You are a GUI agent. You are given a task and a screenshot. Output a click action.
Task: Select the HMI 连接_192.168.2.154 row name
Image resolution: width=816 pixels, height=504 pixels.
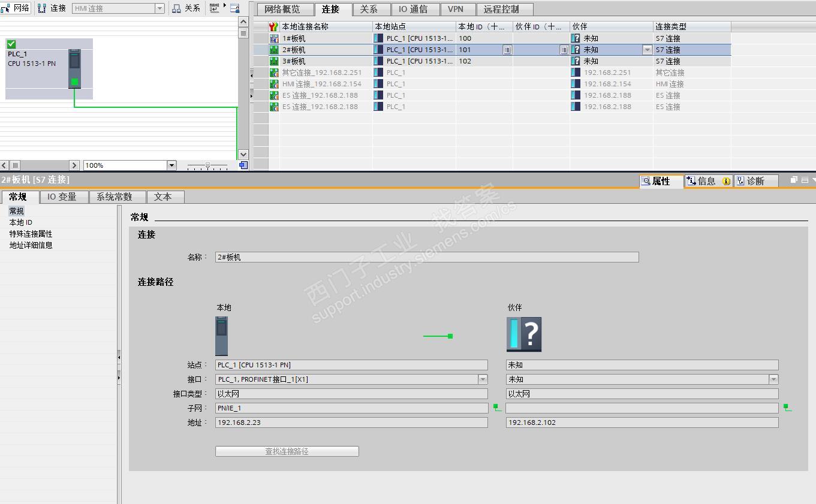(x=322, y=84)
